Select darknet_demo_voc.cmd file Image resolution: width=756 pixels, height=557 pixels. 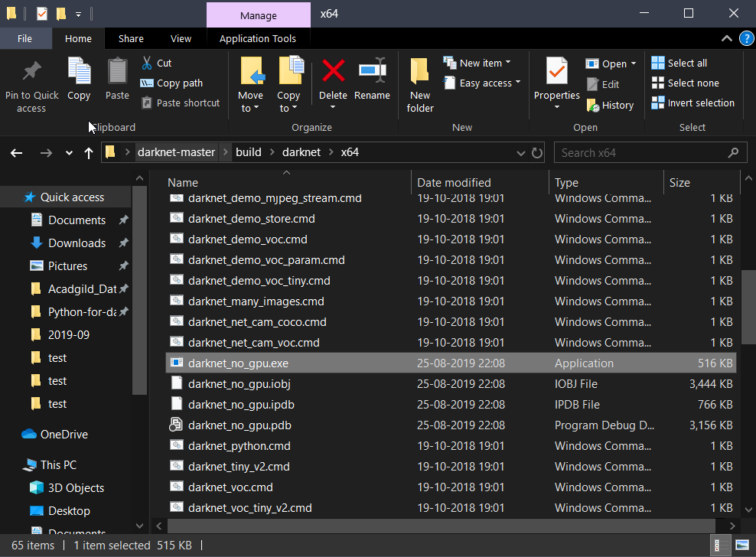point(451,239)
